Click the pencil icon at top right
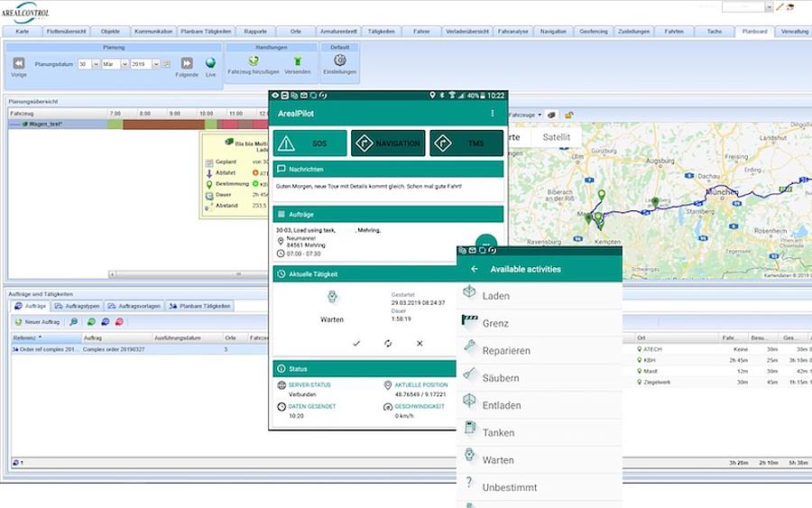 click(780, 6)
